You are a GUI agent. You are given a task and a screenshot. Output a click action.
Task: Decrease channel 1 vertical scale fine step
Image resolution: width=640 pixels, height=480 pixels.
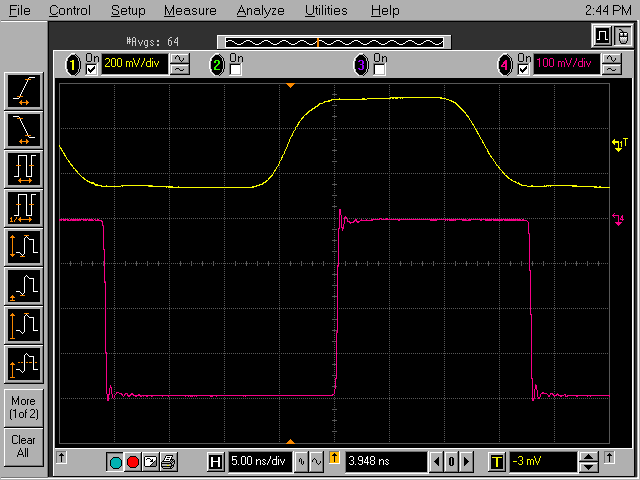[x=180, y=70]
